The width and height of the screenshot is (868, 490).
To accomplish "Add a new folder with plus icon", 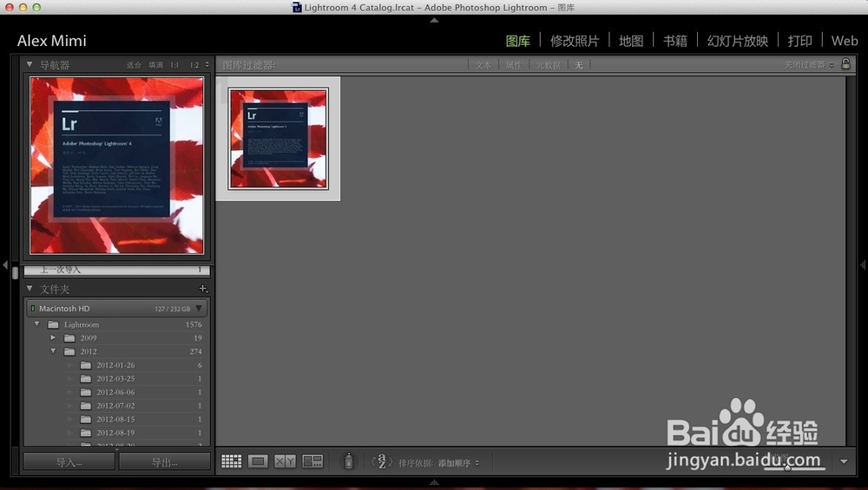I will 203,289.
